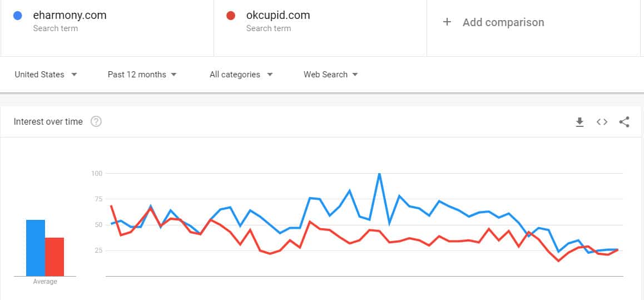Edit the okcupid.com search term
This screenshot has width=644, height=300.
(x=278, y=15)
